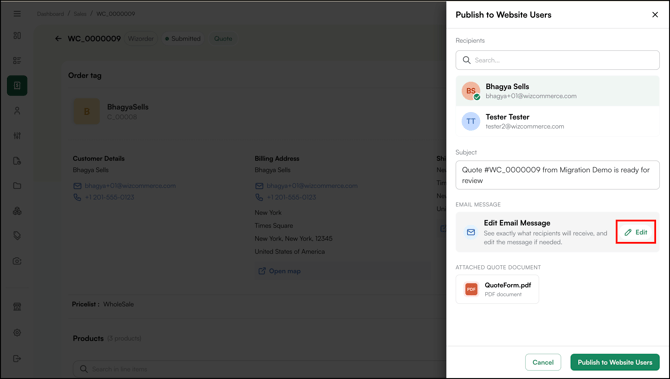Click the phone icon under Billing Address
670x379 pixels.
(x=259, y=197)
